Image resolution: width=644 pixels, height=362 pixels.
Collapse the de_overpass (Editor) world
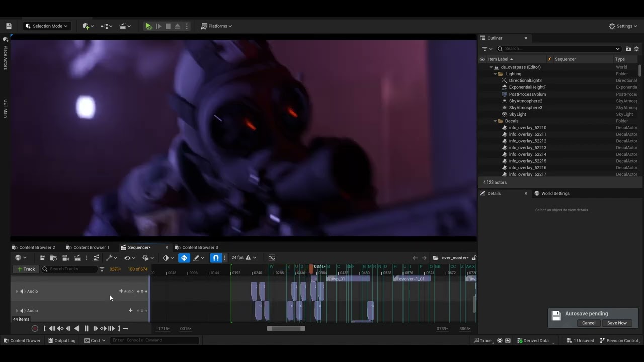[491, 67]
